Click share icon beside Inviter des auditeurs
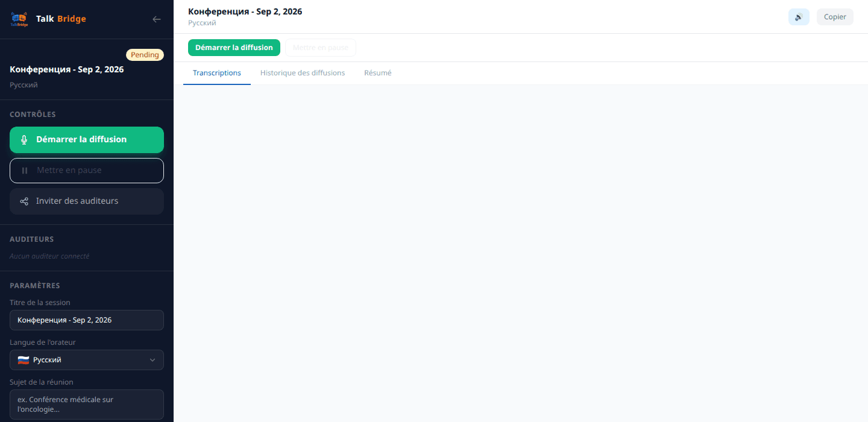This screenshot has width=868, height=422. [x=24, y=201]
